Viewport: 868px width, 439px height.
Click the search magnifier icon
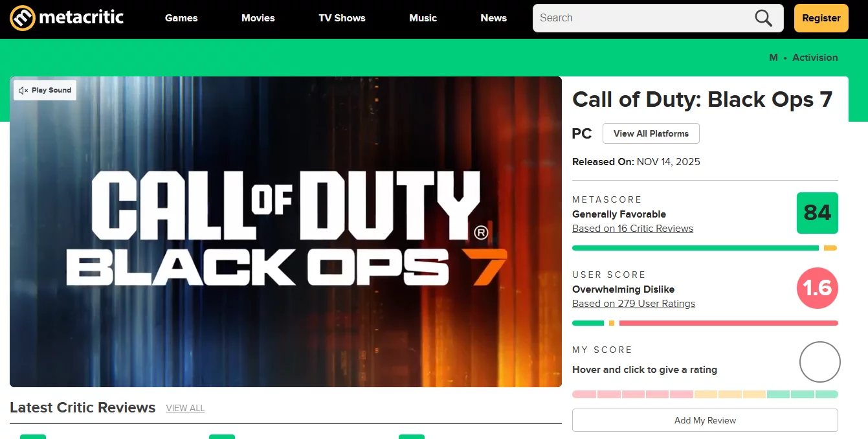[764, 18]
